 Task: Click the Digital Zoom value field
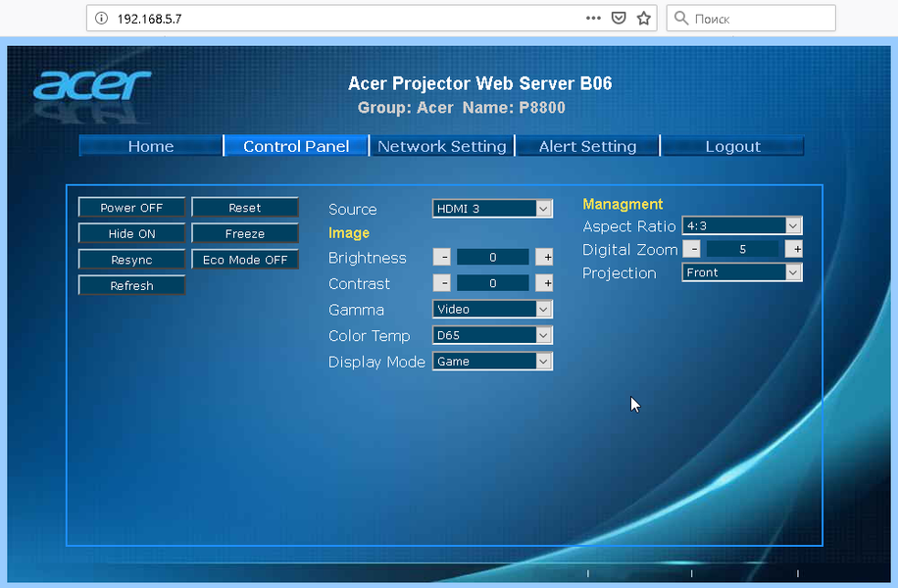click(743, 249)
